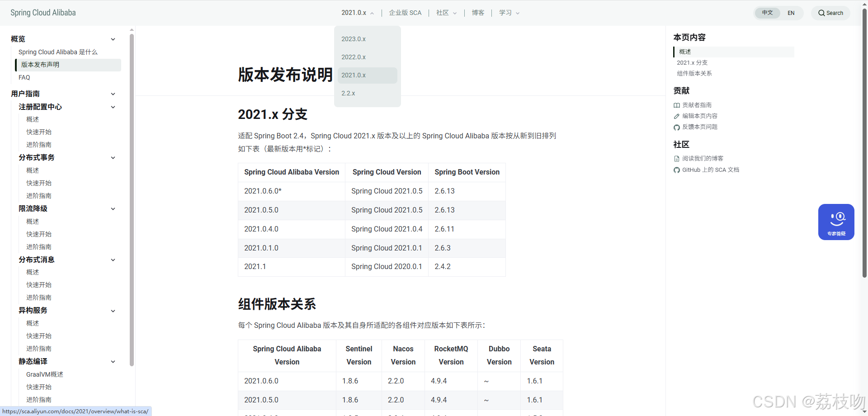The width and height of the screenshot is (868, 416).
Task: Switch language to 中文
Action: [767, 13]
